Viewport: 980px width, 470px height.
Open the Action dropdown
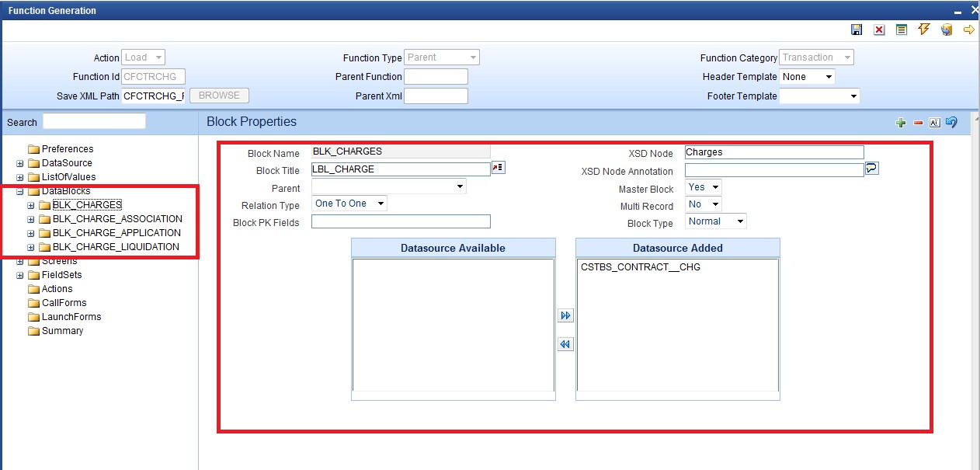point(144,57)
